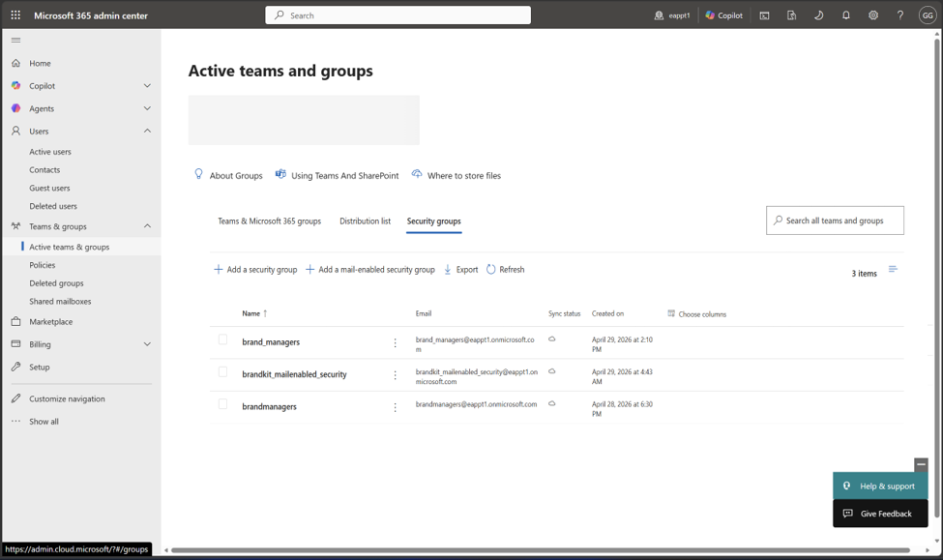Open Deleted users page
943x560 pixels.
[53, 206]
